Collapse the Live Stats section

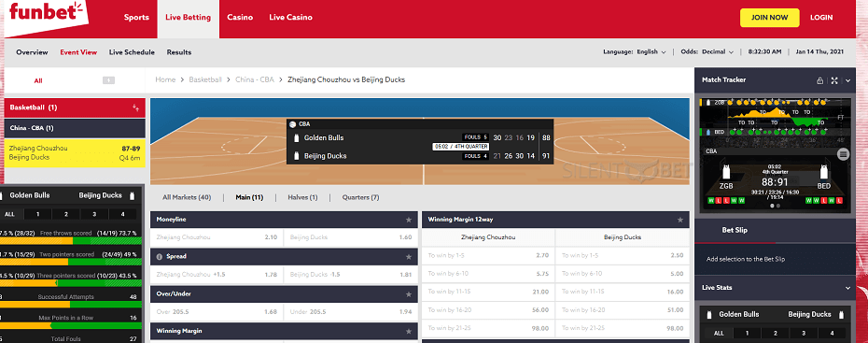pyautogui.click(x=847, y=288)
